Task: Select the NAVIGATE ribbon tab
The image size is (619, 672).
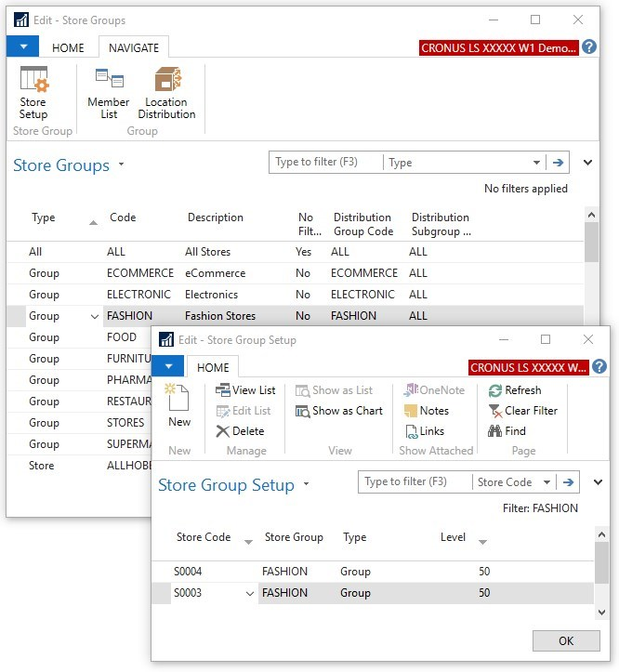Action: click(134, 47)
